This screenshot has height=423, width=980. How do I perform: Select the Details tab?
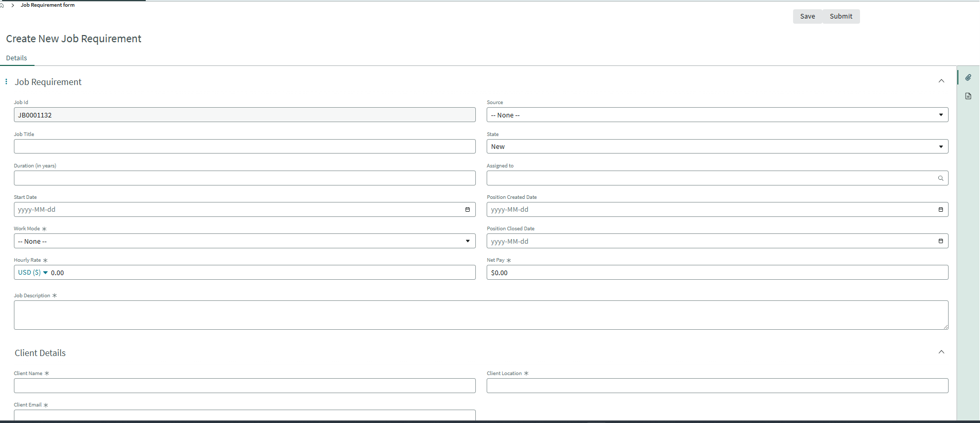pyautogui.click(x=16, y=58)
